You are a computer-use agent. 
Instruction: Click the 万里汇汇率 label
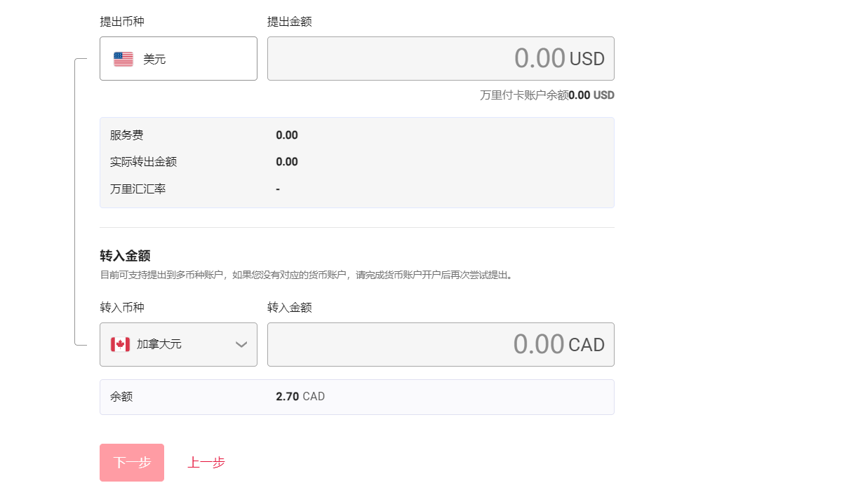click(138, 189)
